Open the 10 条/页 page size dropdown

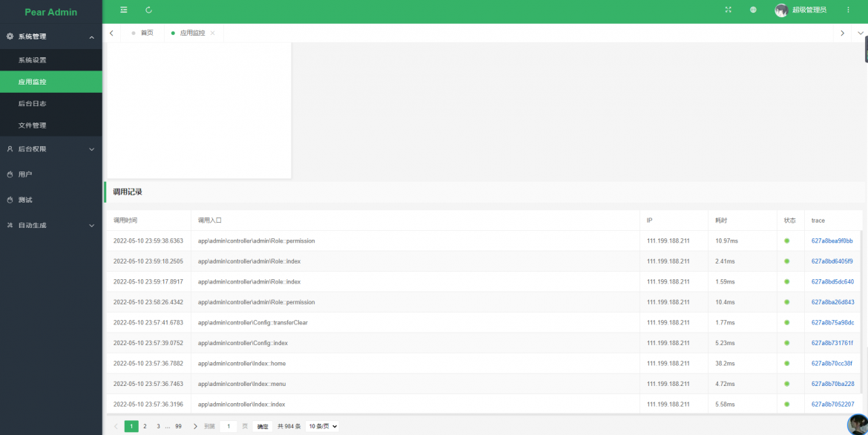[x=322, y=426]
